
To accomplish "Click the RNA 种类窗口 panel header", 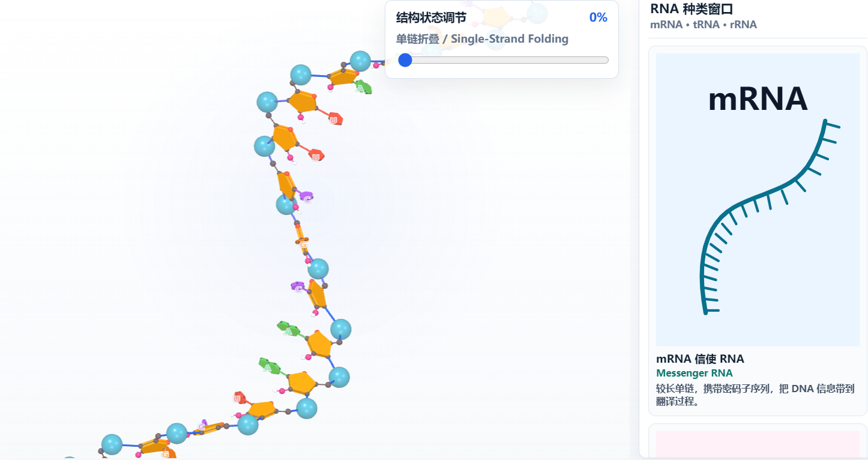I will [692, 9].
